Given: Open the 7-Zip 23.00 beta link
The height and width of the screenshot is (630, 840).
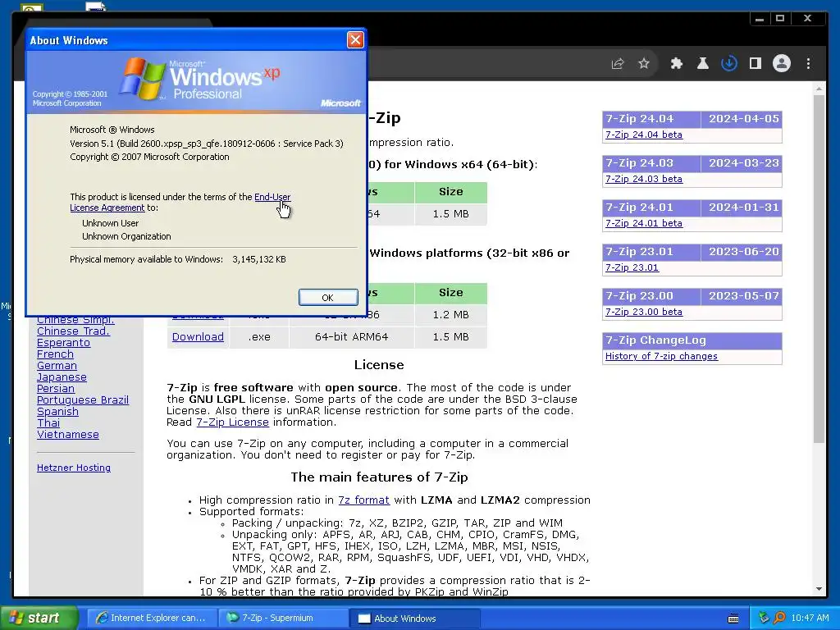Looking at the screenshot, I should [643, 312].
